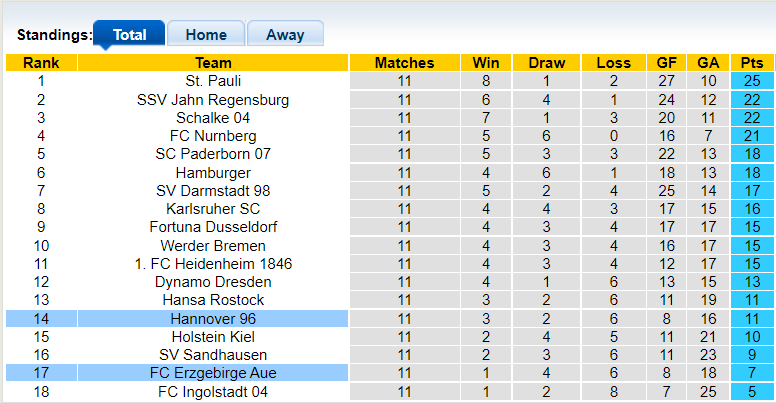Click the Matches column header
Screen dimensions: 776x403
[x=404, y=63]
